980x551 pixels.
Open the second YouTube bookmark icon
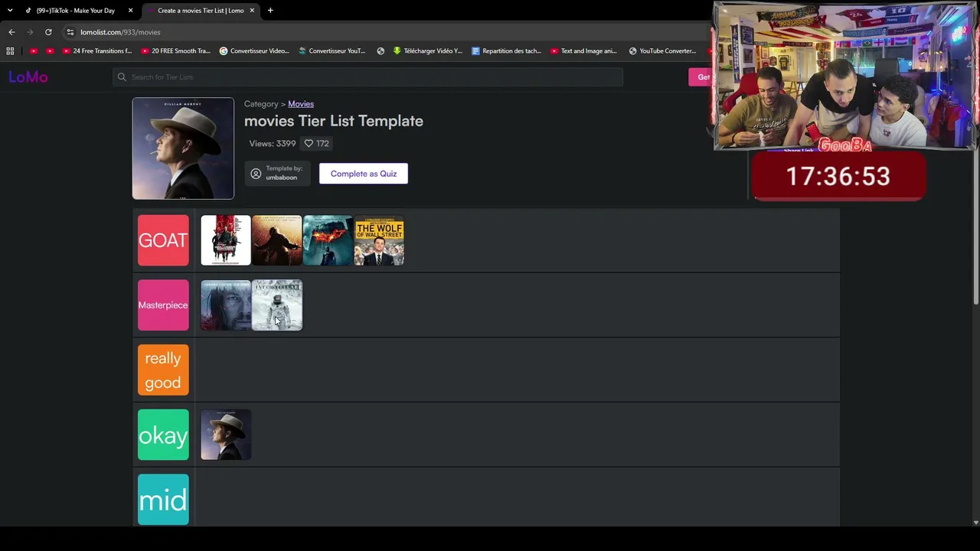[51, 51]
